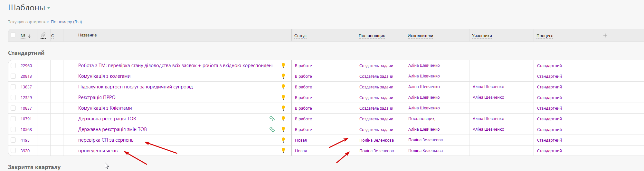This screenshot has height=171, width=644.
Task: Open the Шаблоны title dropdown
Action: point(49,8)
